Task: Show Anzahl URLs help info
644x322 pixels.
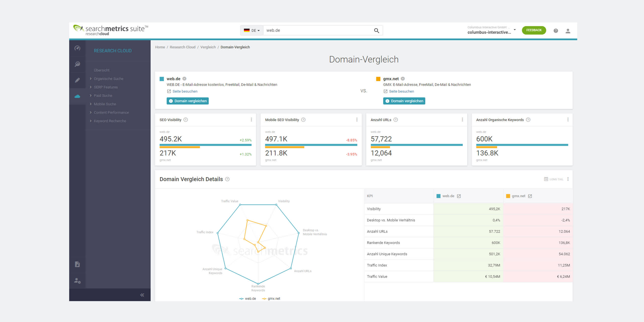Action: pyautogui.click(x=396, y=120)
